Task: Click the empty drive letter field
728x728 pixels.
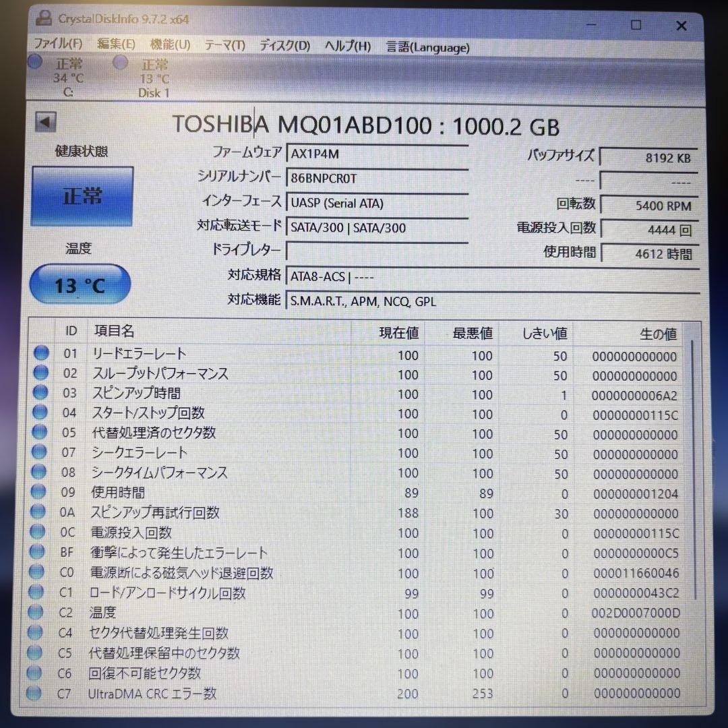Action: (x=377, y=251)
